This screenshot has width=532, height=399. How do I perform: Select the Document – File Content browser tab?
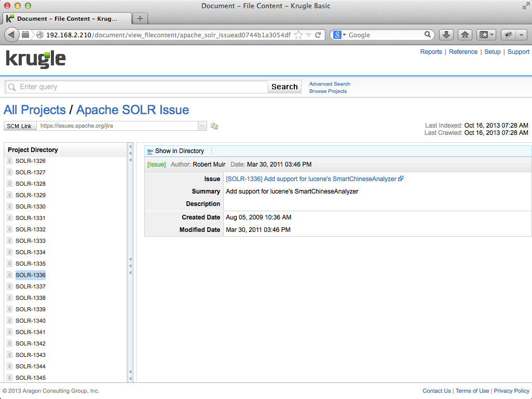coord(67,19)
